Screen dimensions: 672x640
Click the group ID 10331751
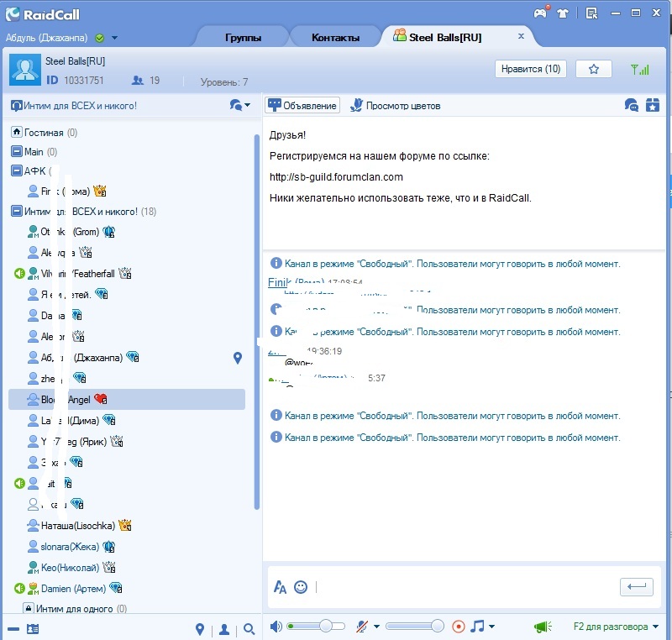point(75,80)
